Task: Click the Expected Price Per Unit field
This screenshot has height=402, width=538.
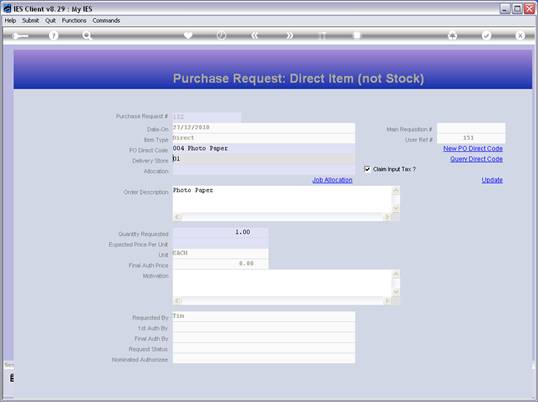Action: (220, 244)
